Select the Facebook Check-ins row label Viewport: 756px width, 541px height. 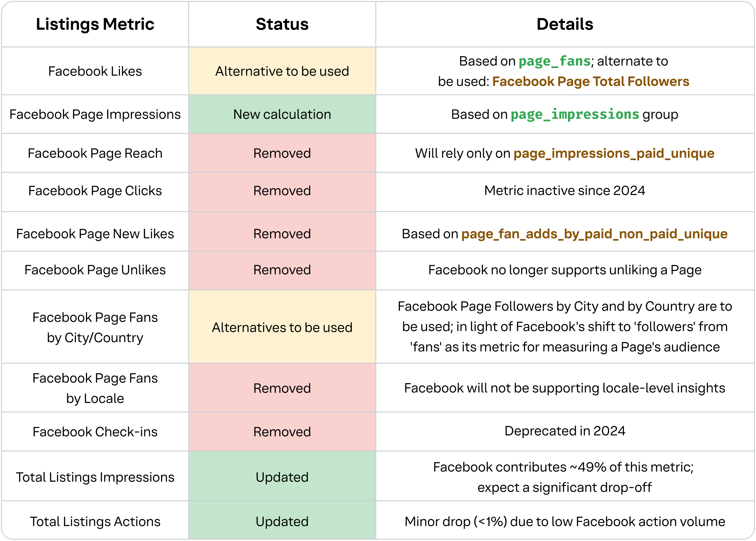[x=95, y=432]
